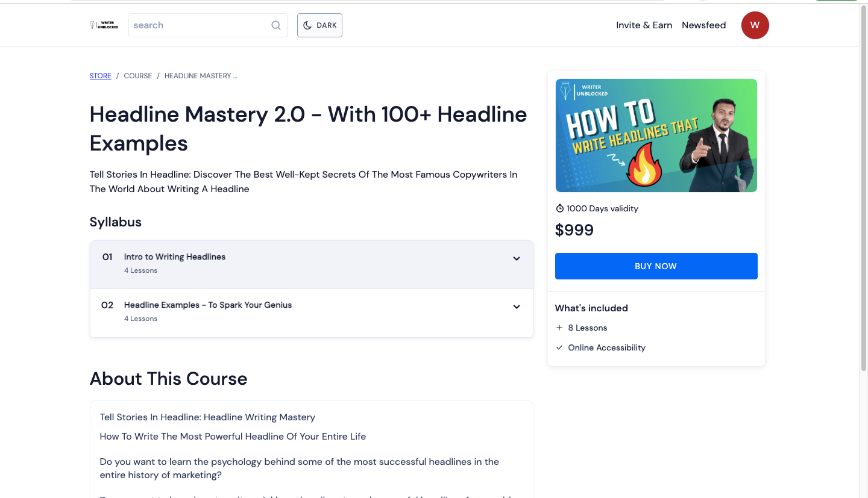Click the checkmark icon beside Online Accessibility
Viewport: 868px width, 498px height.
559,347
